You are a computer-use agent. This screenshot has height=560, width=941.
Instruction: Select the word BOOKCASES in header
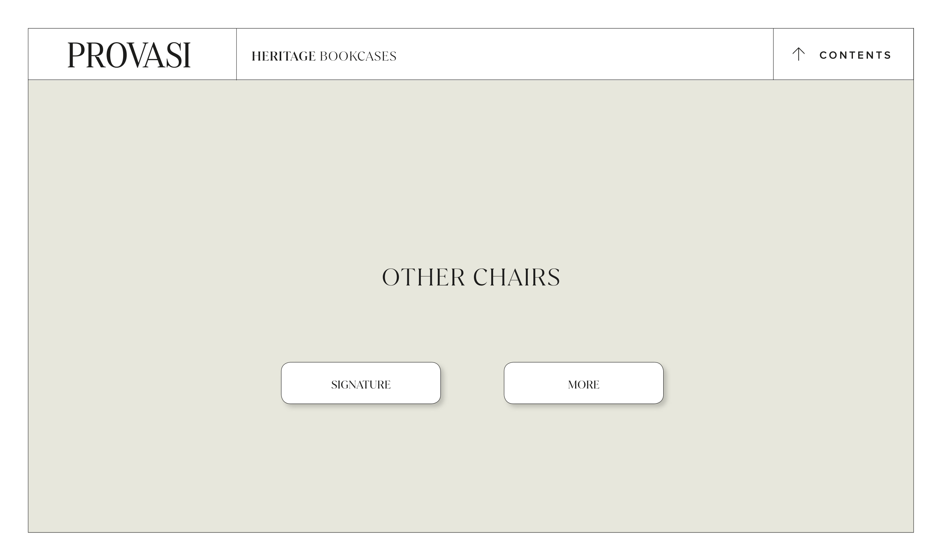click(x=358, y=56)
